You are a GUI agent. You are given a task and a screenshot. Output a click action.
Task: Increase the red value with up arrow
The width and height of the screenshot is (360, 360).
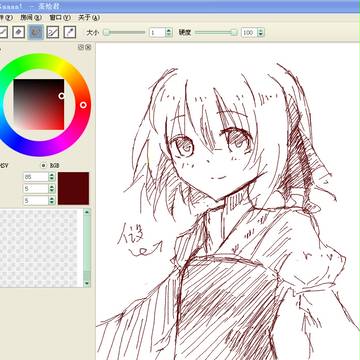52,175
